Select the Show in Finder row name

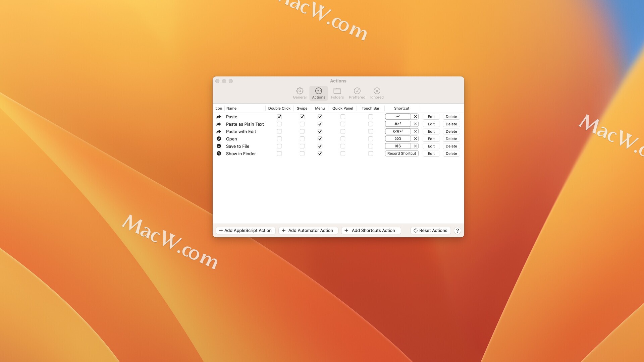[241, 154]
